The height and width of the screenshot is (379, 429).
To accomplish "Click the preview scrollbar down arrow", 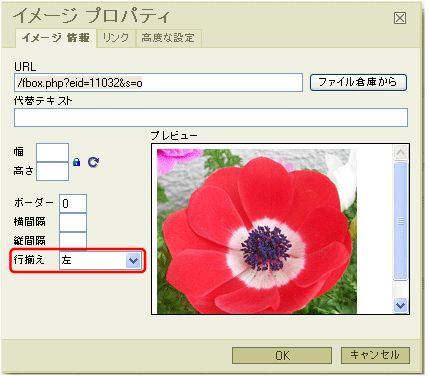I will [400, 305].
